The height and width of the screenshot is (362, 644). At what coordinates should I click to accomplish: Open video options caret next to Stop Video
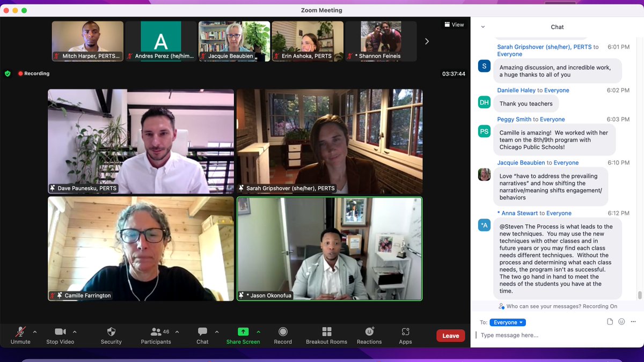(x=75, y=332)
